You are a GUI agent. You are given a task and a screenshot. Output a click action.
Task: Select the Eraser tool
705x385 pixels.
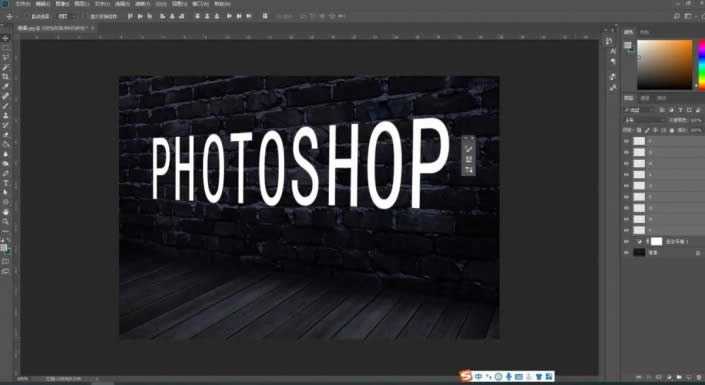pyautogui.click(x=5, y=134)
